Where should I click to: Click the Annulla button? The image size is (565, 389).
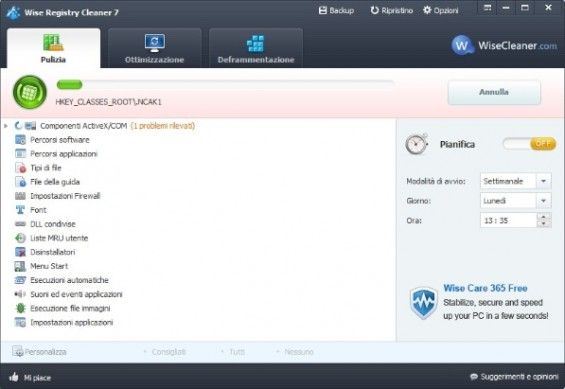[494, 92]
